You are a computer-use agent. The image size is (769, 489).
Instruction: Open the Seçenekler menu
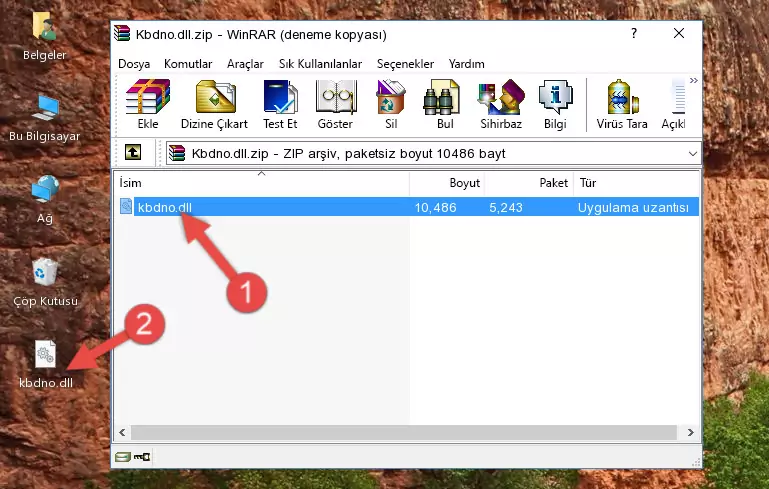pos(405,64)
